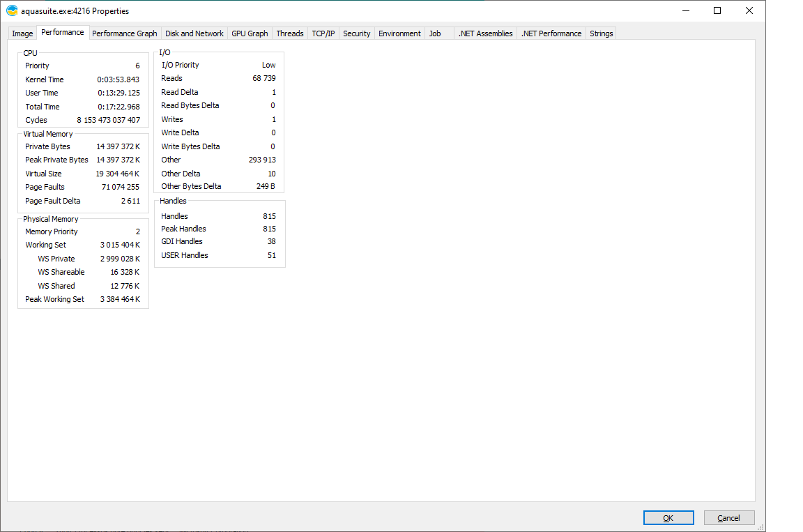803x532 pixels.
Task: Click the Read Bytes Delta label
Action: click(190, 105)
